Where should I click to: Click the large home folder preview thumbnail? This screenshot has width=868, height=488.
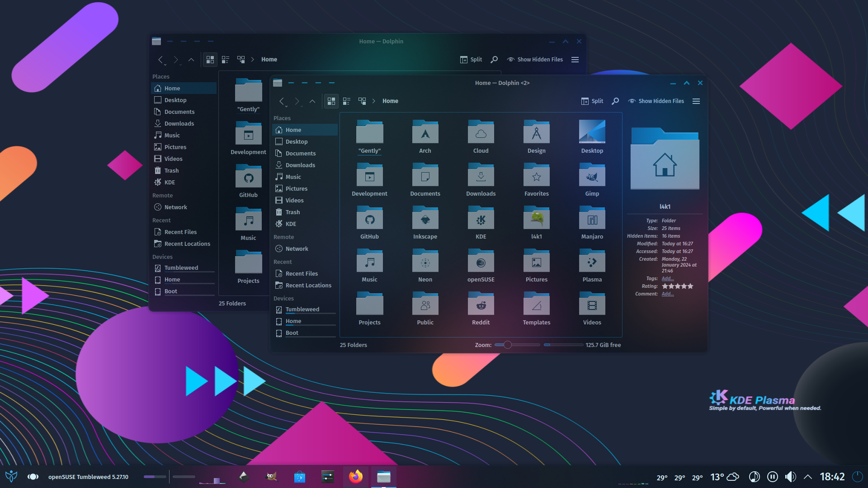[x=665, y=159]
